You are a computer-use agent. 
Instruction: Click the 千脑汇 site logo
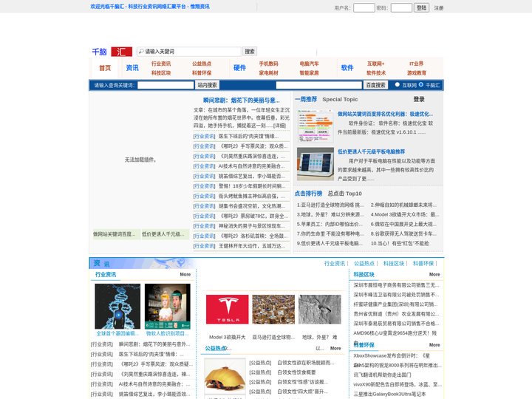pyautogui.click(x=112, y=52)
